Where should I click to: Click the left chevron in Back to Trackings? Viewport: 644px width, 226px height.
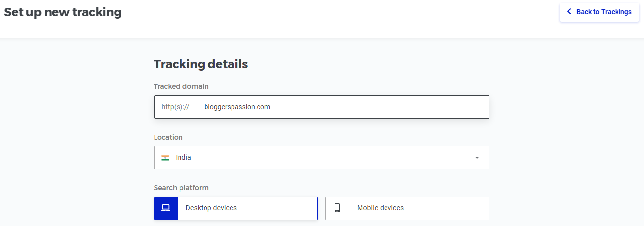pos(569,11)
